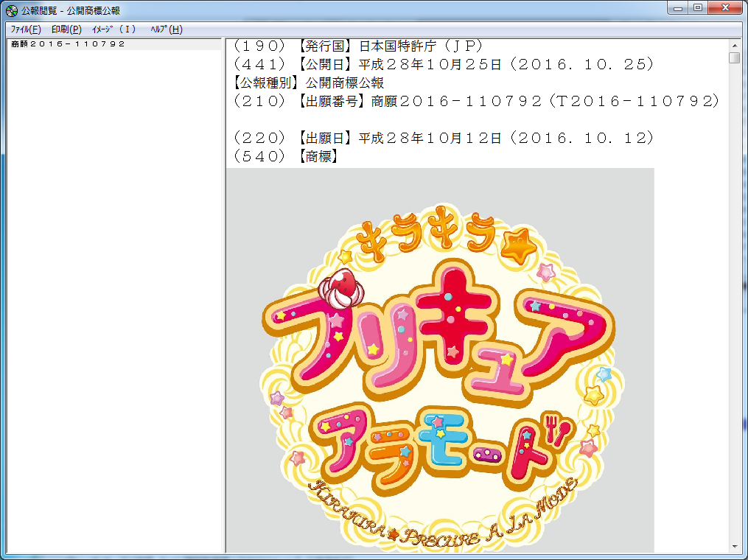Click the vertical scrollbar thumb
Screen dimensions: 748x560
click(735, 57)
